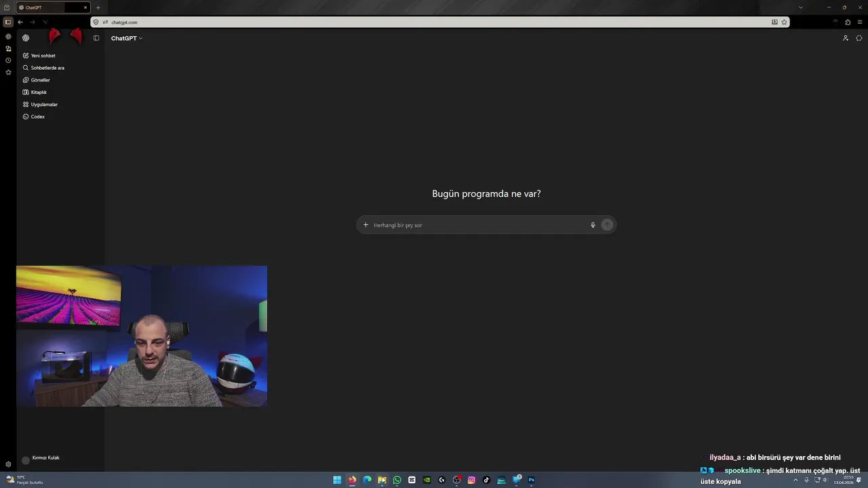Open bookmarks star in Firefox sidebar
The image size is (868, 488).
pyautogui.click(x=8, y=72)
